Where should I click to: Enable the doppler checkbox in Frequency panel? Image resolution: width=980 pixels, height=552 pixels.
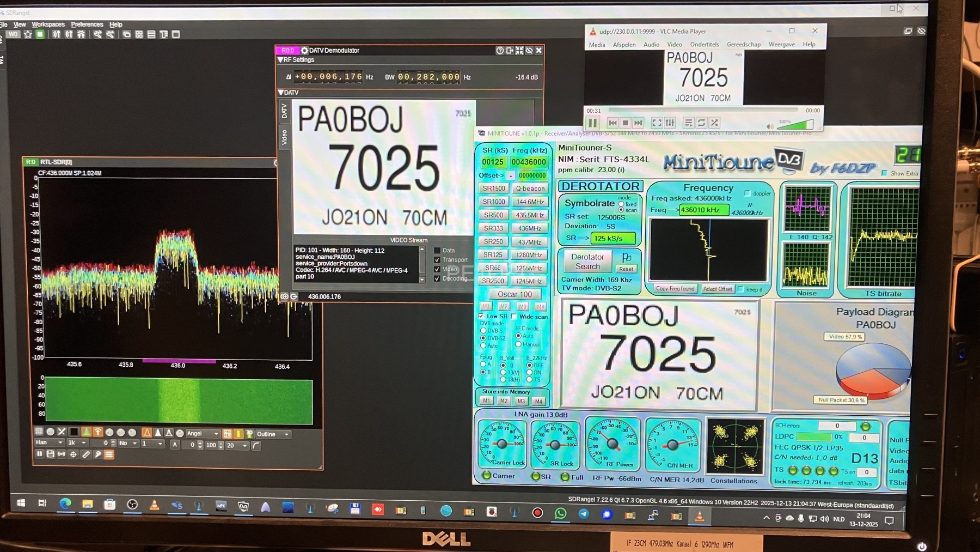tap(747, 193)
